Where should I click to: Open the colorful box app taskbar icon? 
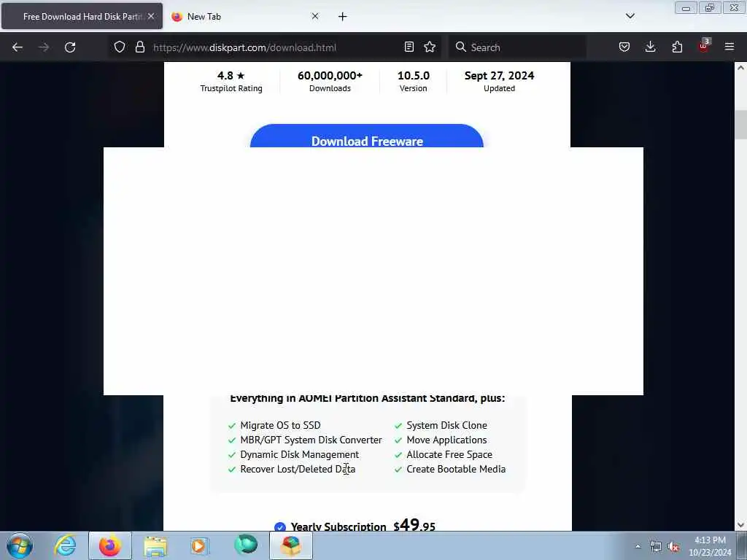point(291,545)
